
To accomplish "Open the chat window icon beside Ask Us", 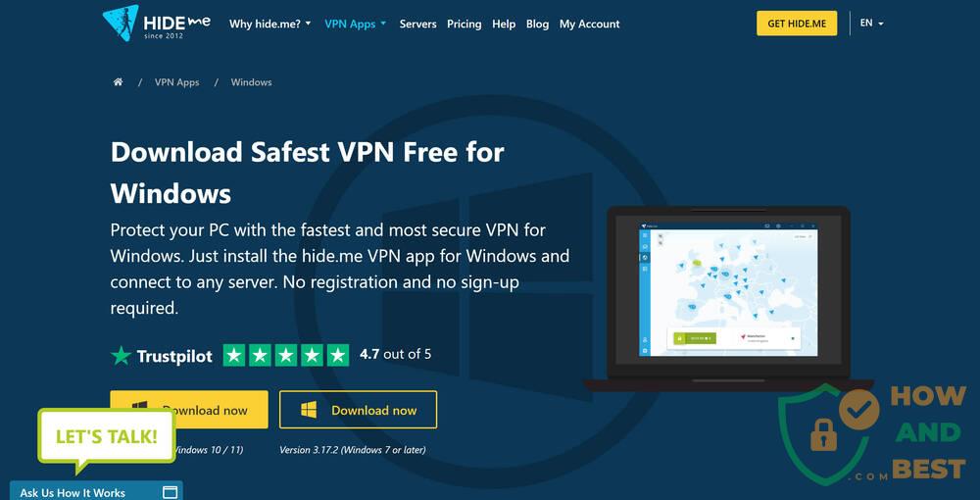I will click(x=170, y=492).
